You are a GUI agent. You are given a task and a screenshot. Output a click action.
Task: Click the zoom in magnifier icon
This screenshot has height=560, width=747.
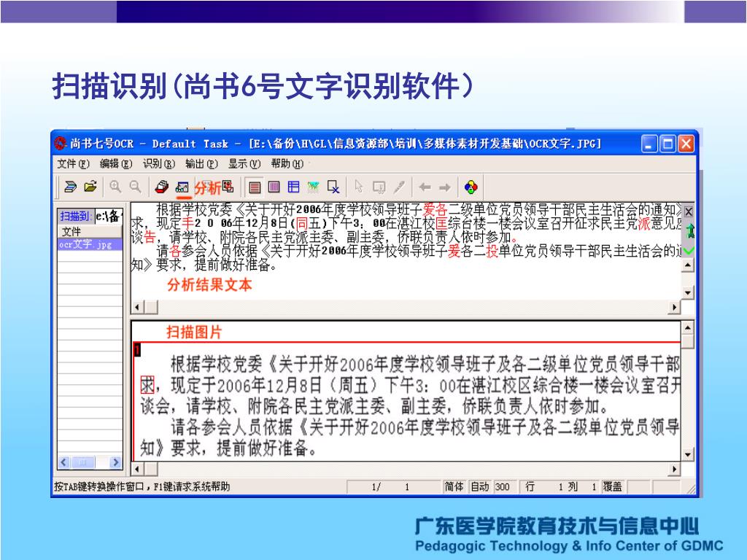point(115,187)
